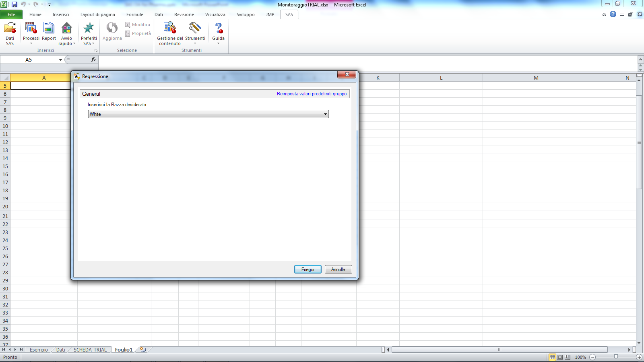Select the SCHEDA TRIAL sheet tab

click(90, 350)
